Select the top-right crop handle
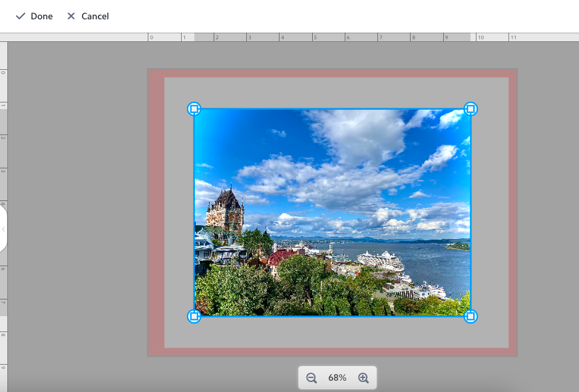Image resolution: width=579 pixels, height=392 pixels. 471,108
